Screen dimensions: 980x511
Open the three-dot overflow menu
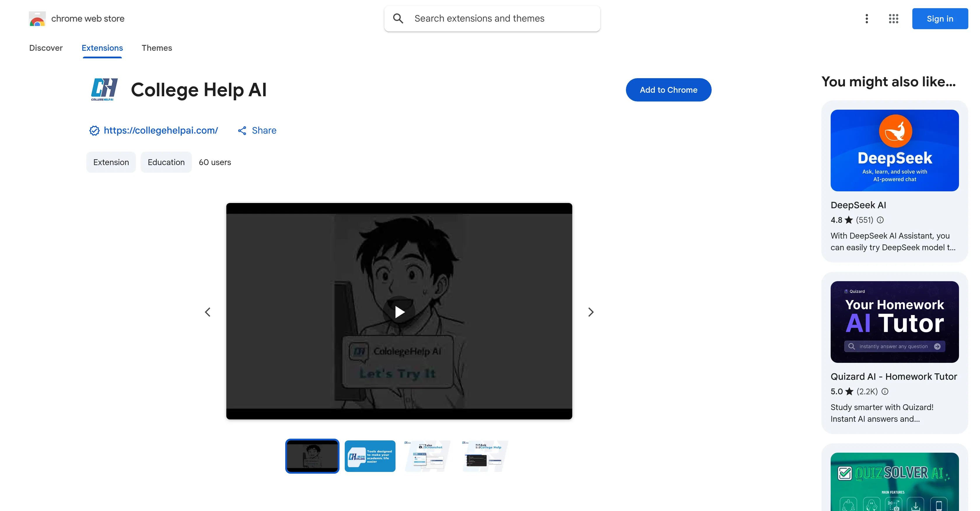click(x=867, y=18)
